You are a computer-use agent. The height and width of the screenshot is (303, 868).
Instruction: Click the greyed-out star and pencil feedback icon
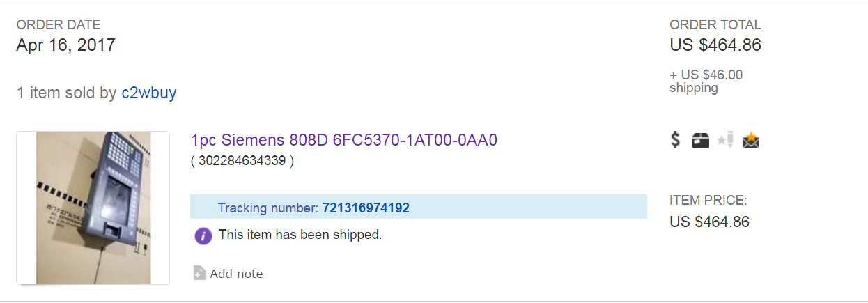pyautogui.click(x=725, y=141)
